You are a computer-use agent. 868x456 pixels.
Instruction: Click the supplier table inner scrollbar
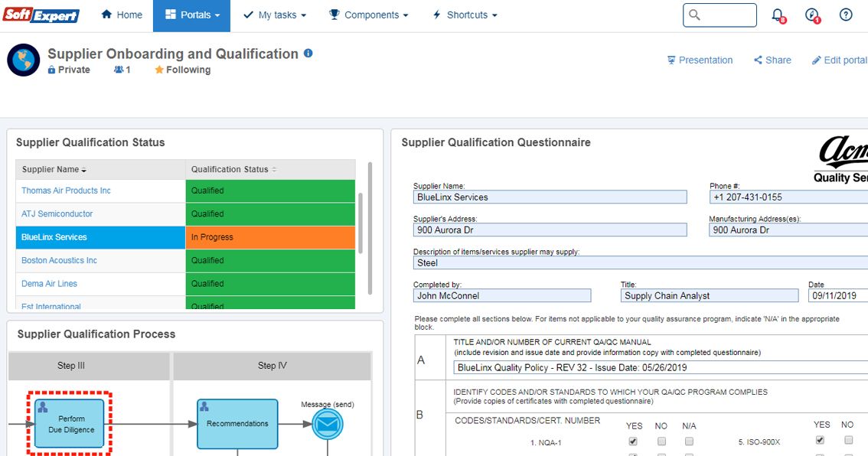361,223
